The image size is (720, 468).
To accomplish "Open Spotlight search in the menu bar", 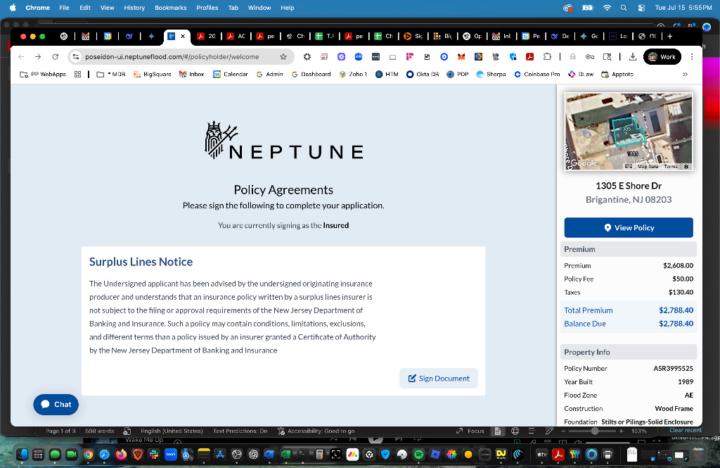I will 624,8.
